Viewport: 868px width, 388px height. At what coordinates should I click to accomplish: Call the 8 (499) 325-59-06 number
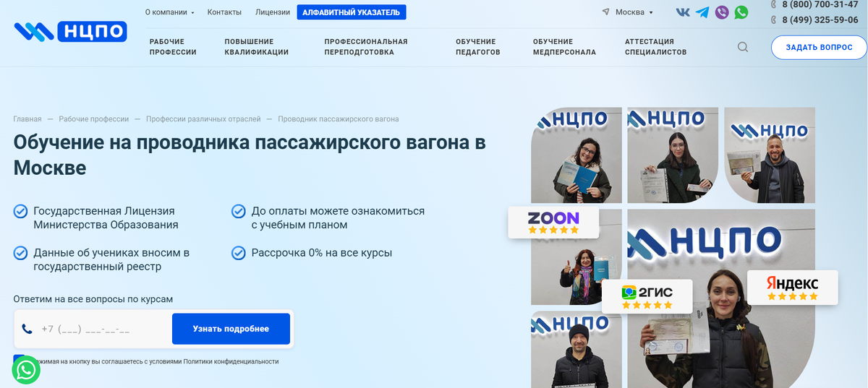[x=820, y=20]
